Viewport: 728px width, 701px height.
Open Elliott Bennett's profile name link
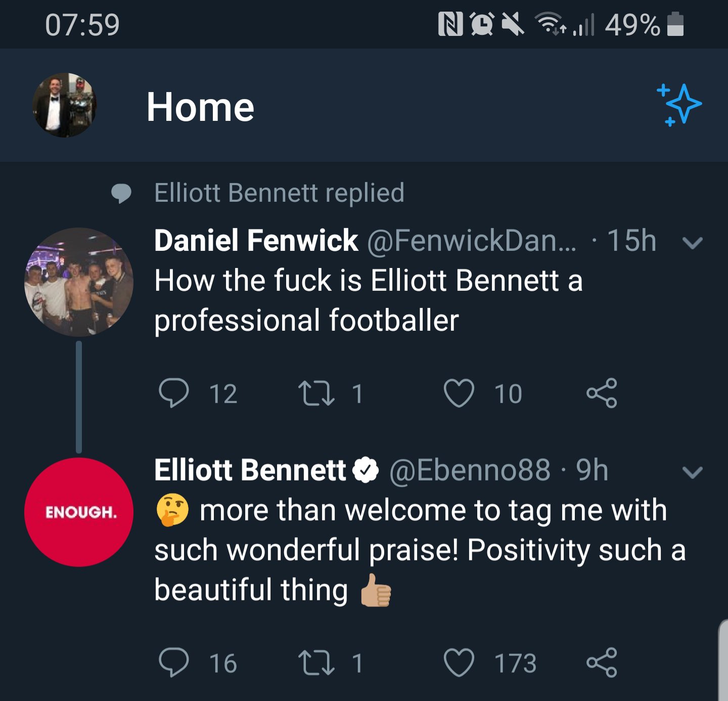(250, 470)
